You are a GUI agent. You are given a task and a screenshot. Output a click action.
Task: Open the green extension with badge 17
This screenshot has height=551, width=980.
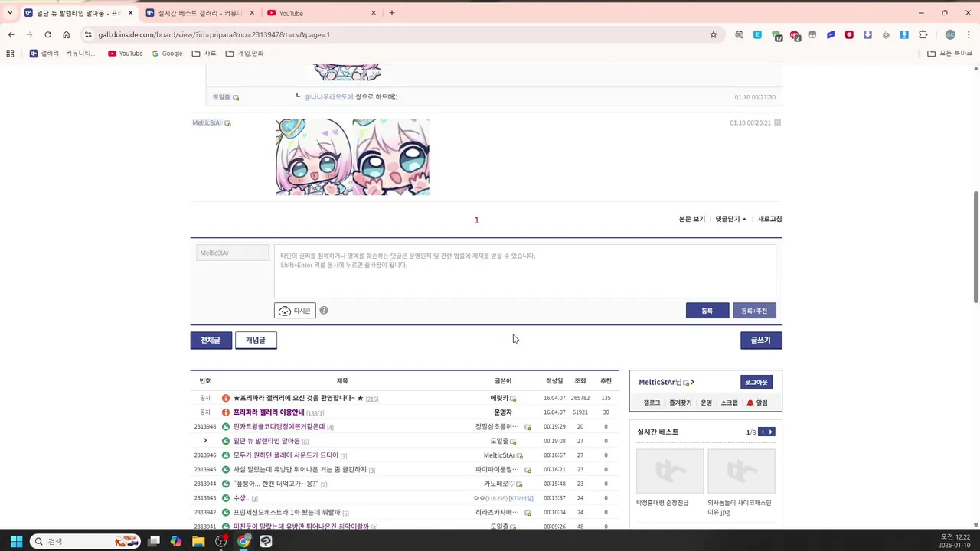pos(776,35)
